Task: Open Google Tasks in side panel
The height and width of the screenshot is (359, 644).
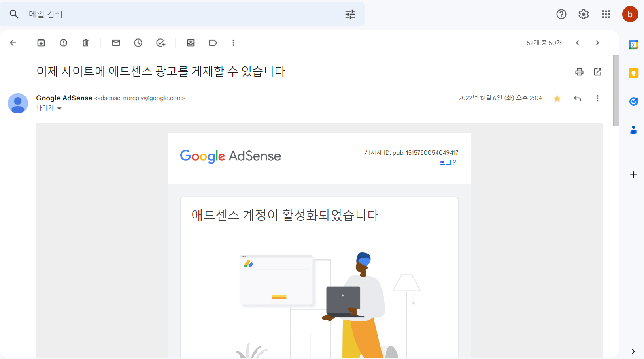Action: [x=633, y=101]
